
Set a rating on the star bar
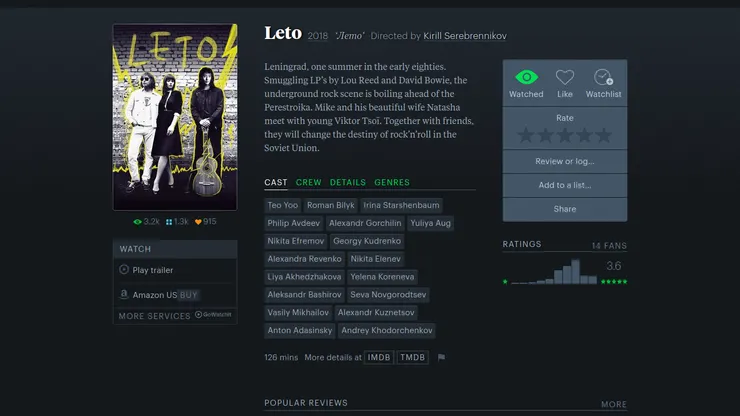(565, 135)
